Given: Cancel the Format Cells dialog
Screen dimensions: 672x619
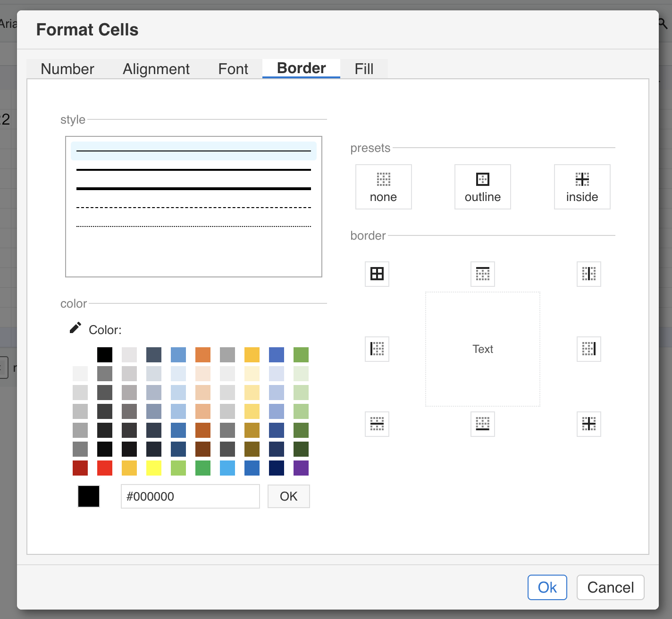Looking at the screenshot, I should (x=610, y=587).
